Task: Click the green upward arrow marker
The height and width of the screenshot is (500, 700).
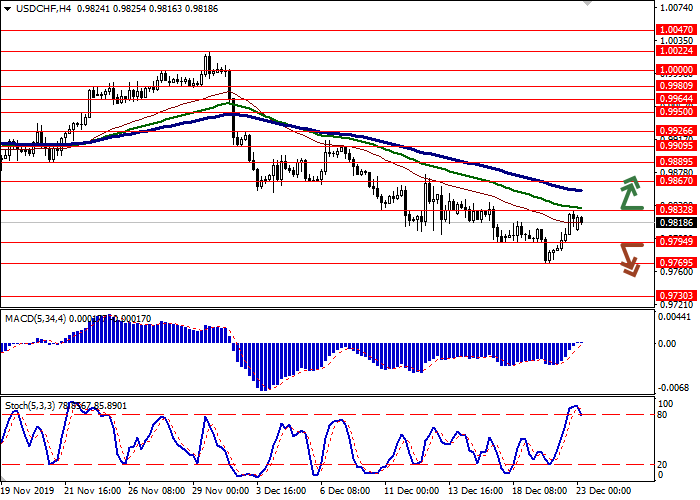Action: pyautogui.click(x=630, y=193)
